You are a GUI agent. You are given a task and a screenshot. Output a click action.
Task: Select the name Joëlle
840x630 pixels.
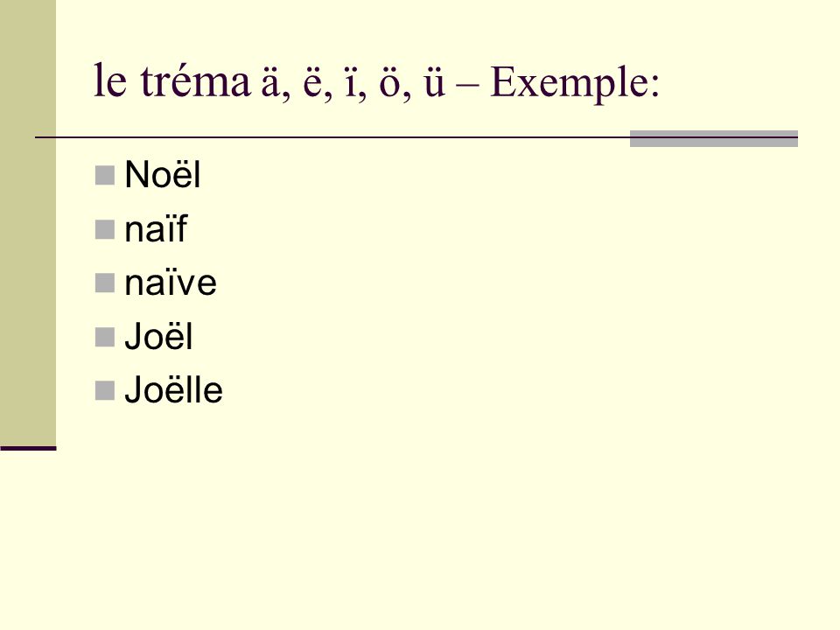click(x=173, y=389)
